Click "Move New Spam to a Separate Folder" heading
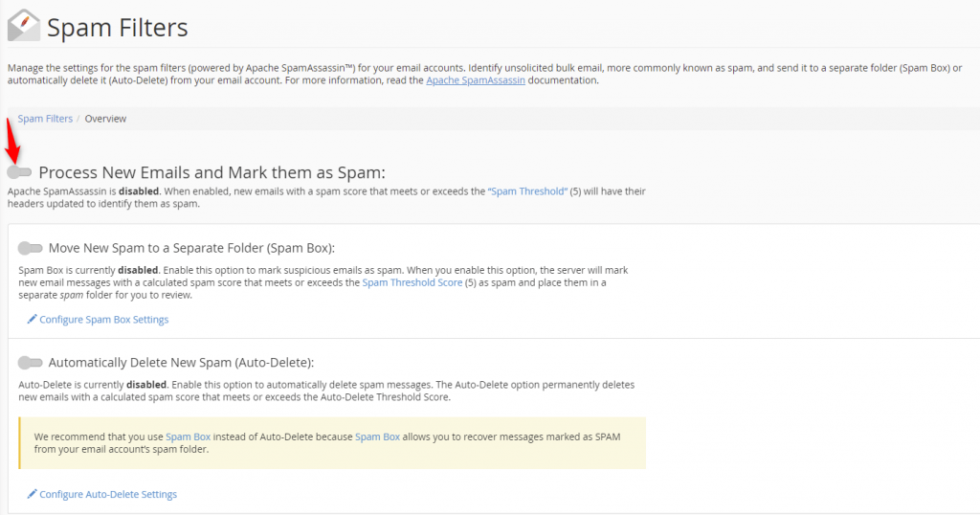This screenshot has width=980, height=515. (191, 248)
